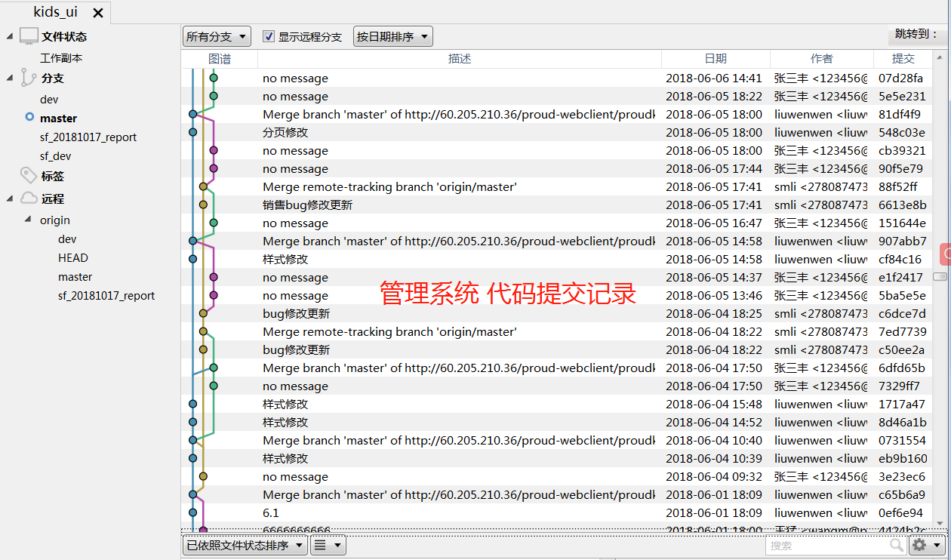
Task: Close the kids_ui tab with the X
Action: (x=98, y=12)
